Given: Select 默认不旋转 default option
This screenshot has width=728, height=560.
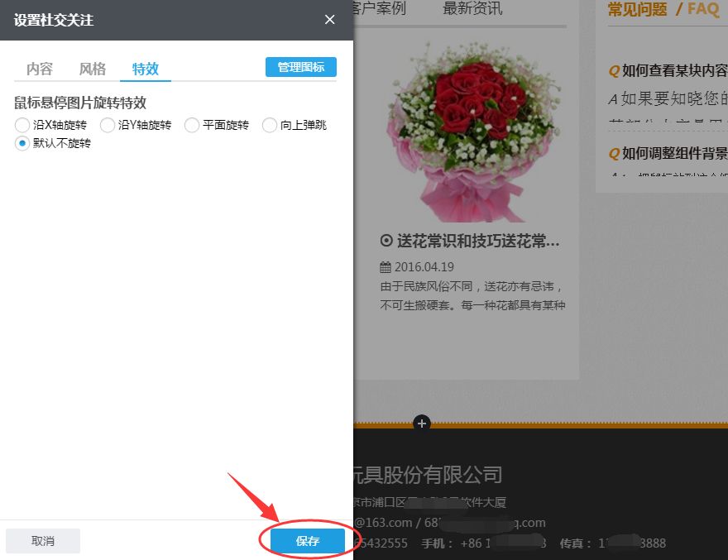Looking at the screenshot, I should point(22,143).
